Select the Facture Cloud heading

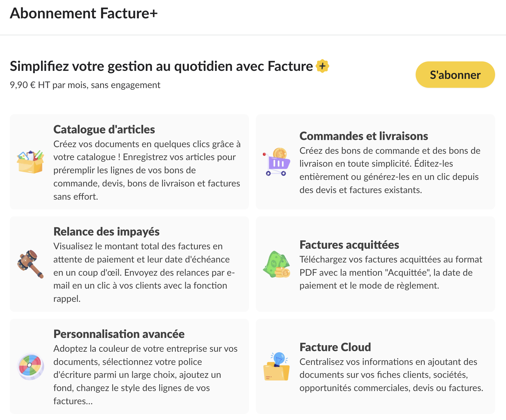(x=335, y=347)
